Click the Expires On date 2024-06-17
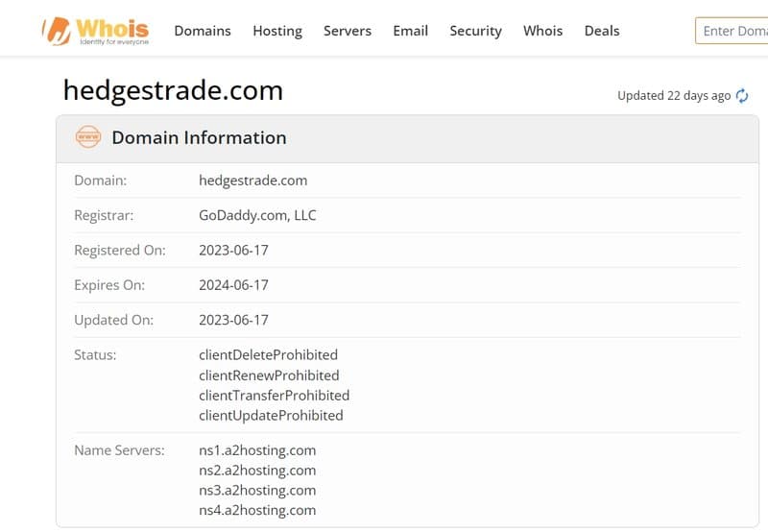768x532 pixels. [x=233, y=284]
